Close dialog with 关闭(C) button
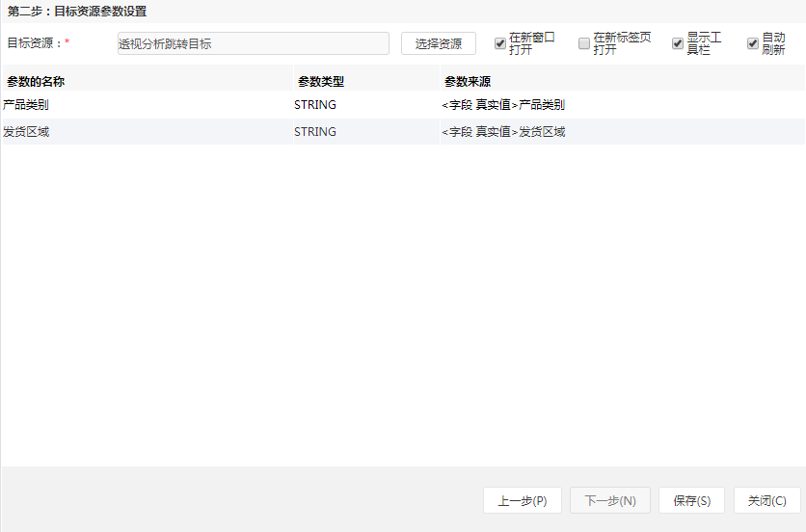The width and height of the screenshot is (806, 532). pos(766,500)
